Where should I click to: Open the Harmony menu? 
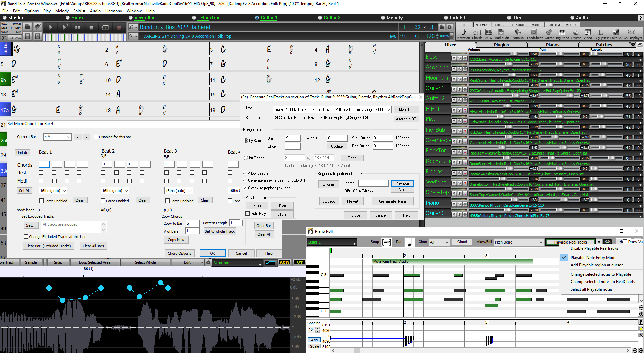pos(113,11)
